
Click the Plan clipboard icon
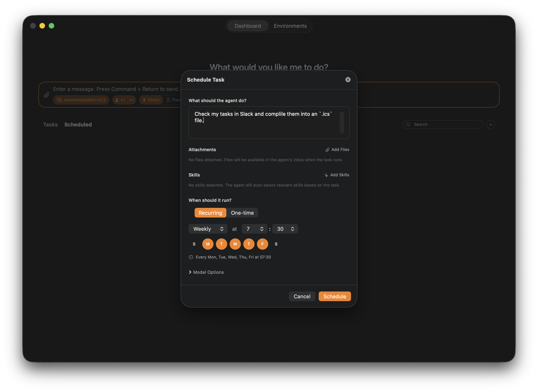[168, 100]
